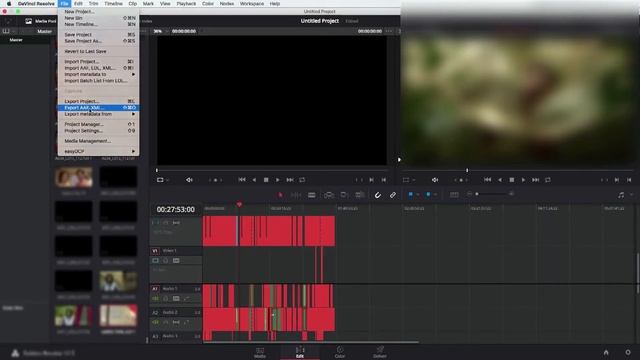Open the Workspace menu
This screenshot has width=640, height=360.
click(x=251, y=4)
